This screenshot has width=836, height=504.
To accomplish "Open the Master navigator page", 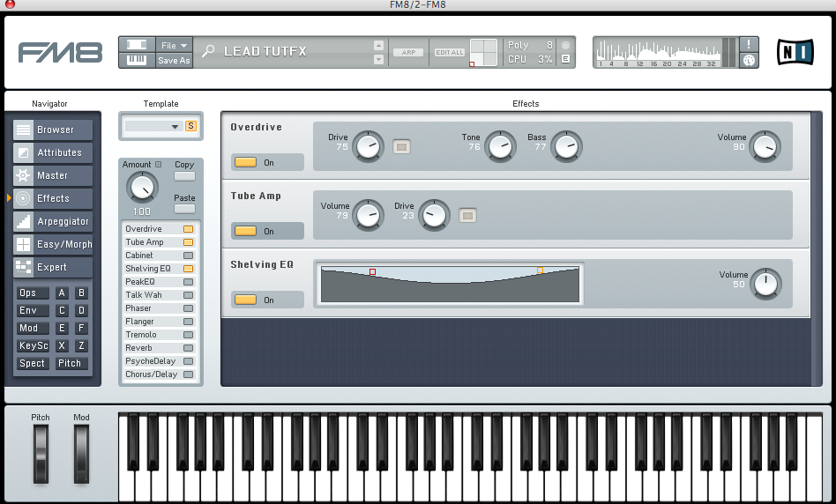I will click(x=52, y=175).
